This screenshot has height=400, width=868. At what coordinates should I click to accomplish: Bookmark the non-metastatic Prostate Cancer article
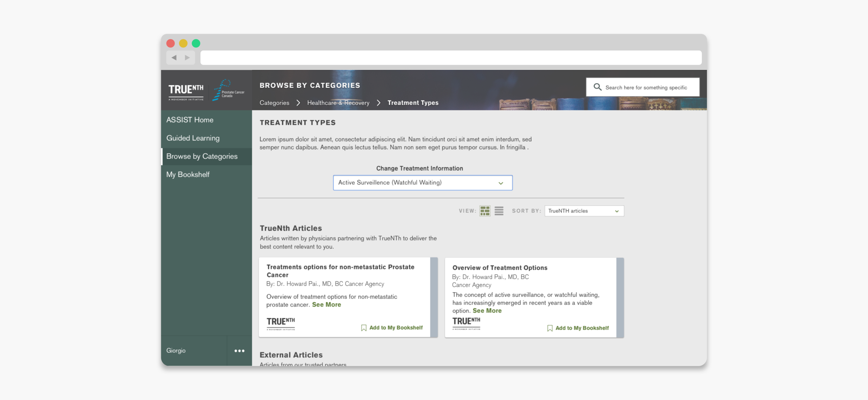pyautogui.click(x=392, y=328)
